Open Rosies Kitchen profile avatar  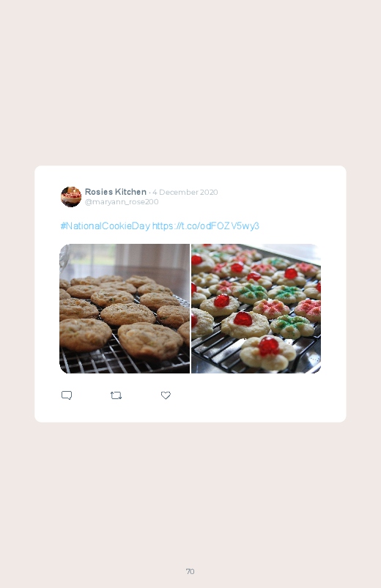(71, 196)
